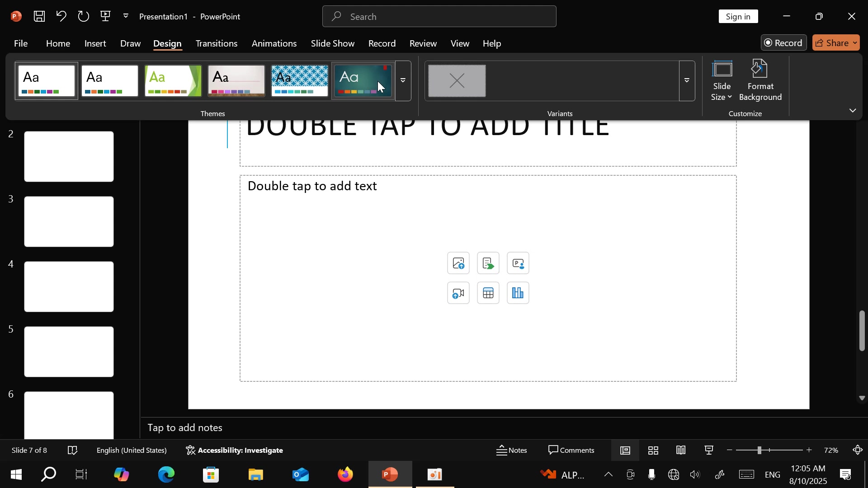The height and width of the screenshot is (488, 868).
Task: Open the File menu
Action: 20,43
